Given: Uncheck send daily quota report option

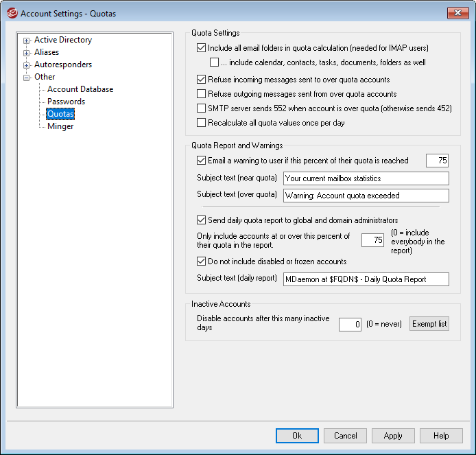Looking at the screenshot, I should 201,220.
